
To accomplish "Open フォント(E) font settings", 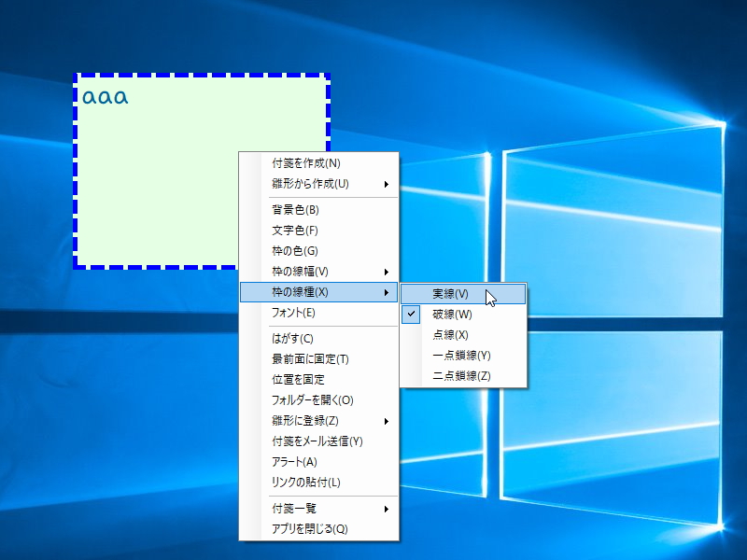I will pyautogui.click(x=318, y=313).
